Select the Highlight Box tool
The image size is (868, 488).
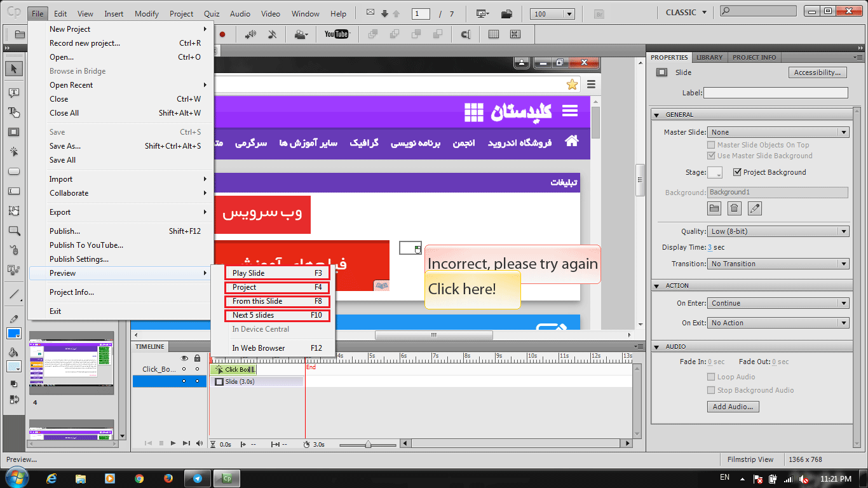click(14, 132)
